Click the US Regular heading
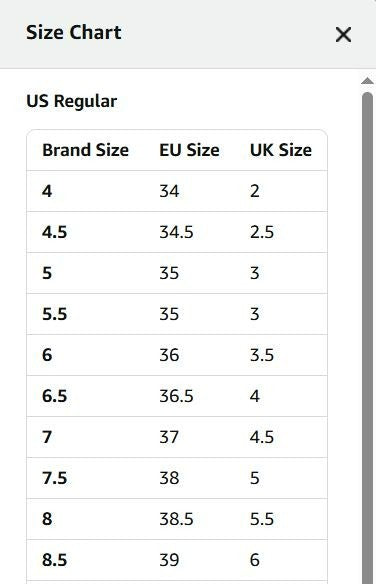This screenshot has width=376, height=584. [71, 101]
